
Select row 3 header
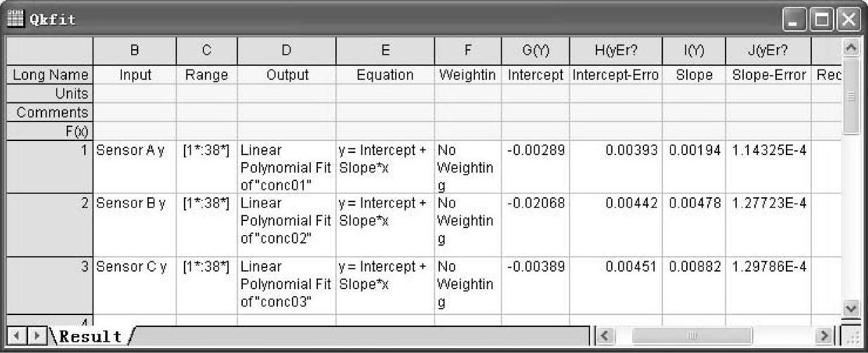(48, 285)
